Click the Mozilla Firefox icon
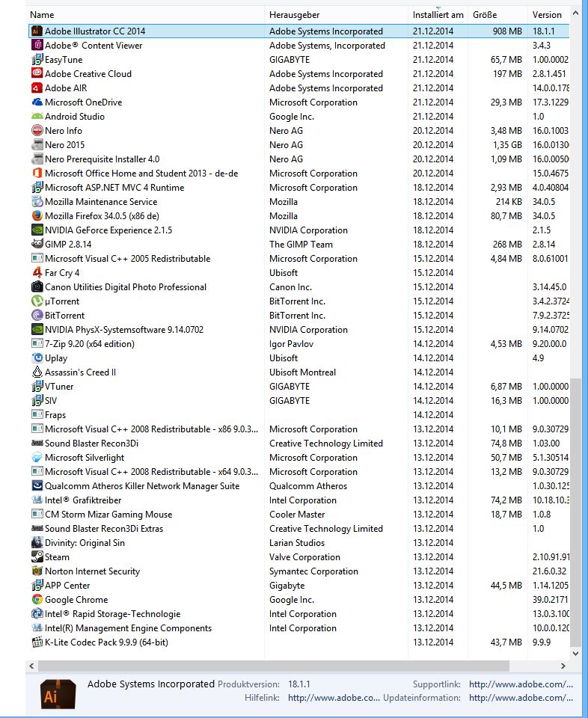 coord(37,215)
